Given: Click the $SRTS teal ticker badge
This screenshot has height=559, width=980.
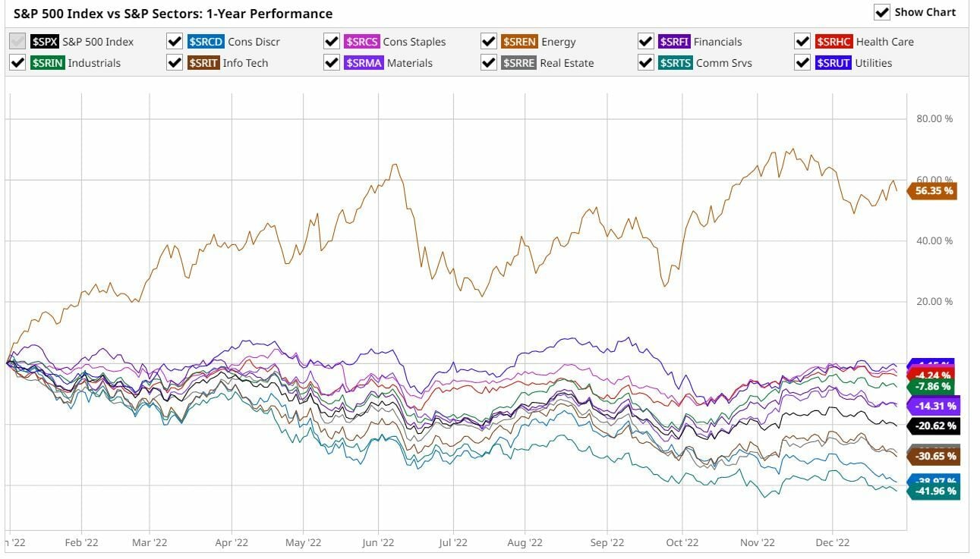Looking at the screenshot, I should pos(676,63).
